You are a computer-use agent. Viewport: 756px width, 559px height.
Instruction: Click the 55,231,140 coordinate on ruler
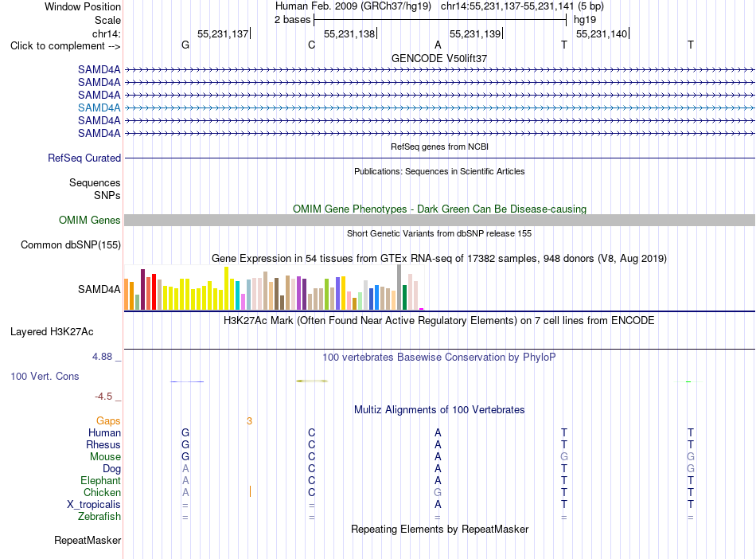[602, 33]
